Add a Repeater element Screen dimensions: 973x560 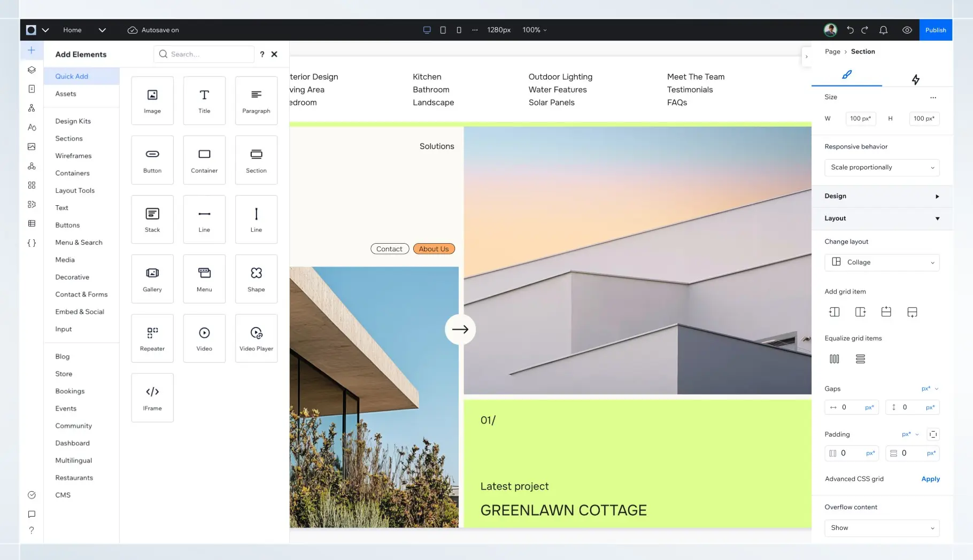point(152,338)
